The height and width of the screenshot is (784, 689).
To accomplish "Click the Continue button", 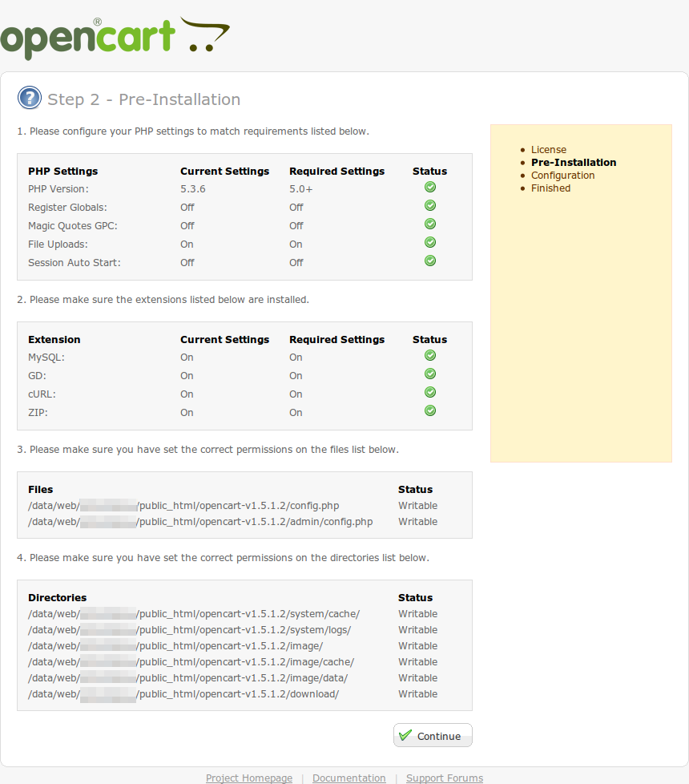I will pyautogui.click(x=433, y=735).
